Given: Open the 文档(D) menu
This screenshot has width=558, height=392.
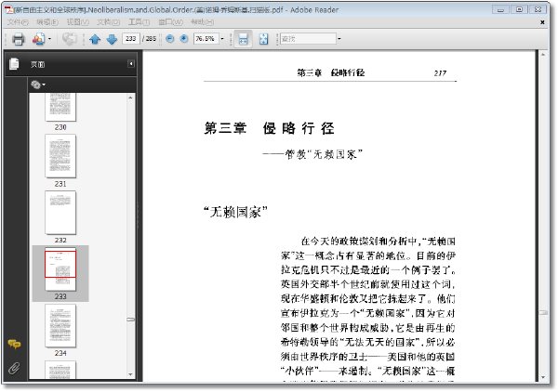Looking at the screenshot, I should (x=108, y=22).
